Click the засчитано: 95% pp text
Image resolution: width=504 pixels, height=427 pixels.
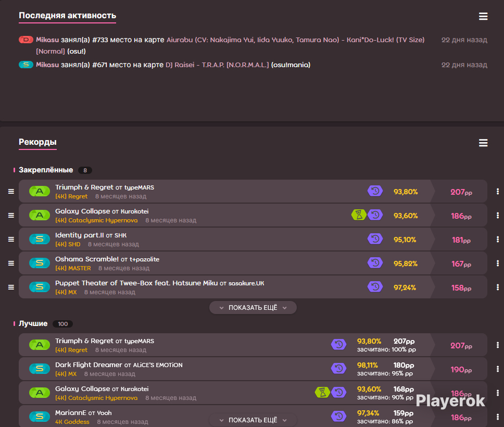(x=385, y=374)
